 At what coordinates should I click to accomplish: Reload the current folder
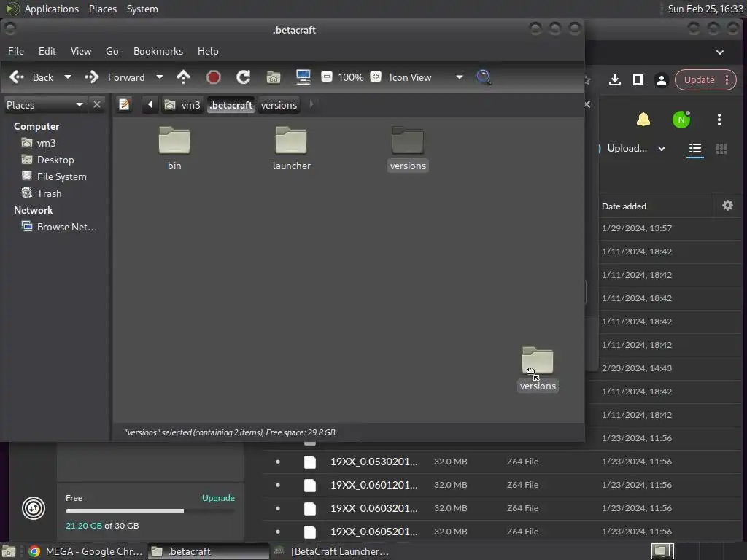click(244, 77)
